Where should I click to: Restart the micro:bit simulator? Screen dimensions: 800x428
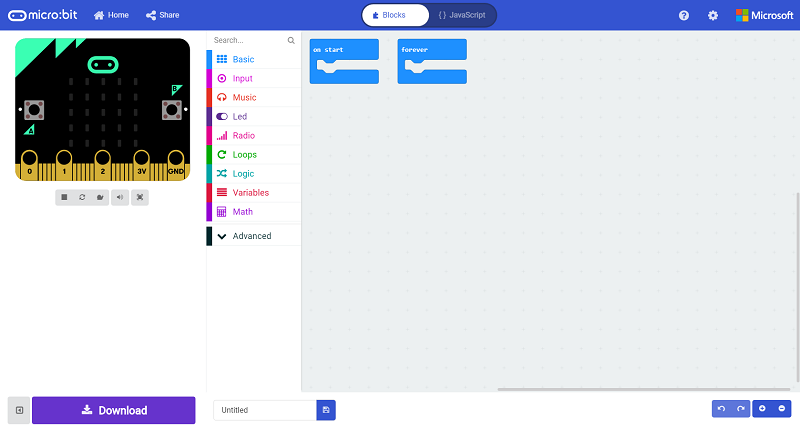82,197
